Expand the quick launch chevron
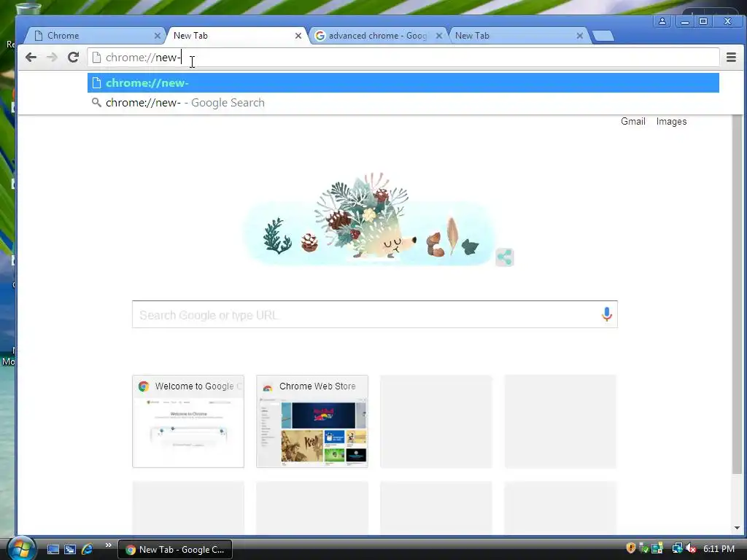The image size is (747, 560). click(108, 545)
